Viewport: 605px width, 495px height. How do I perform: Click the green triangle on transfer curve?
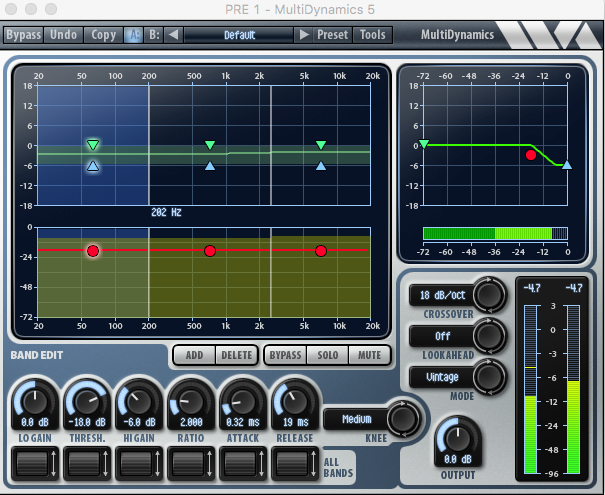[x=424, y=144]
